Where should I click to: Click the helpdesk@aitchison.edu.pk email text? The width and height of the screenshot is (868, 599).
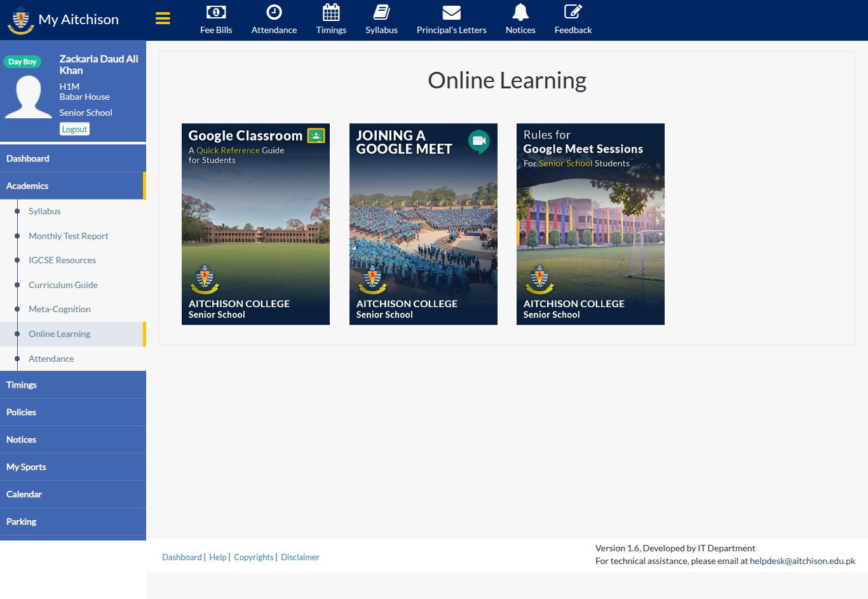pos(803,561)
